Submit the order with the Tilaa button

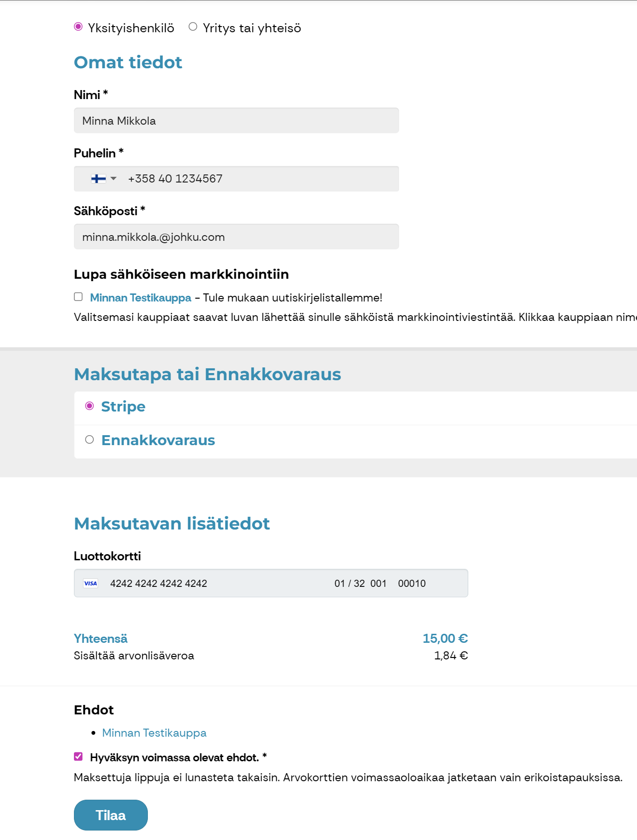pos(111,815)
